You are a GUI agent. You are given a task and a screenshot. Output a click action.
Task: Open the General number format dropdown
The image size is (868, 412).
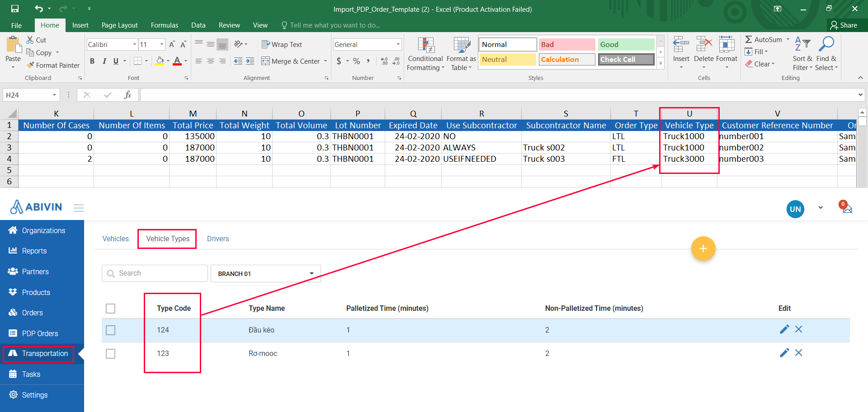coord(398,44)
